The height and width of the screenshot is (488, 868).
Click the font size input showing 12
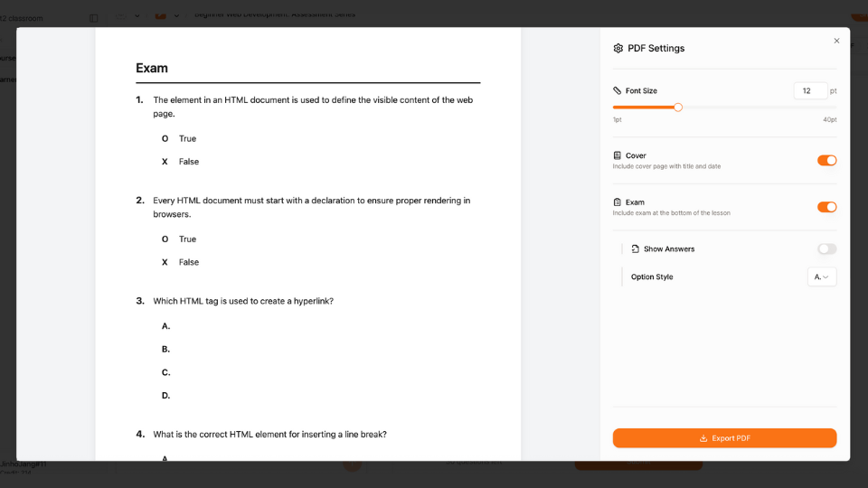(809, 90)
